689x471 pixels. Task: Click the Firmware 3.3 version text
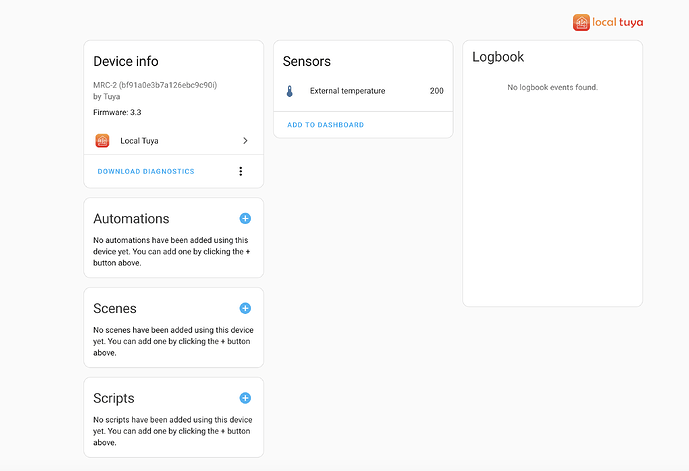coord(117,113)
